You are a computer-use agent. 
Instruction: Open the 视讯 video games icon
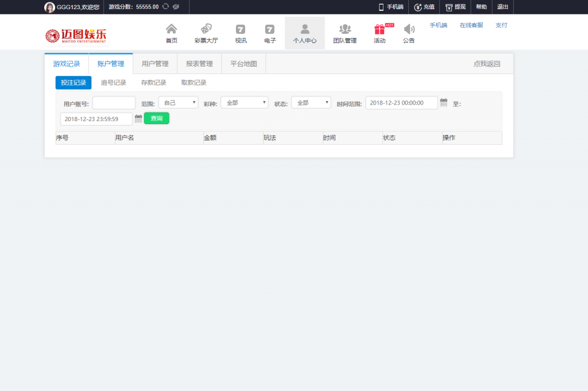(241, 29)
